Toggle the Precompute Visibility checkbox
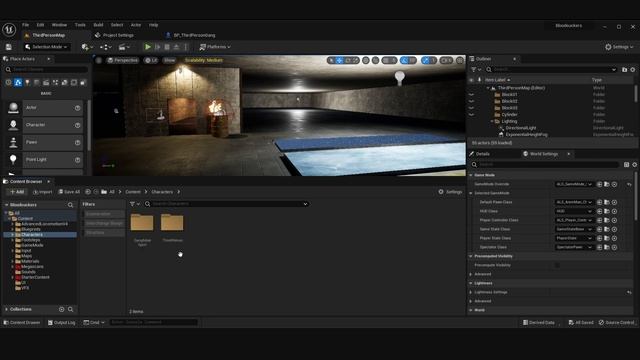Screen dimensions: 640x360 point(557,265)
